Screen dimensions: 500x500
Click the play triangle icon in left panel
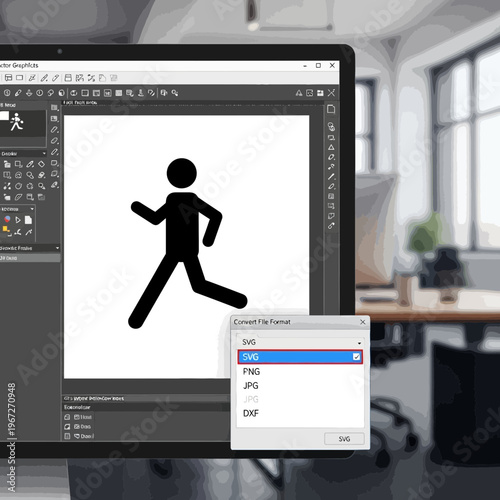click(18, 220)
